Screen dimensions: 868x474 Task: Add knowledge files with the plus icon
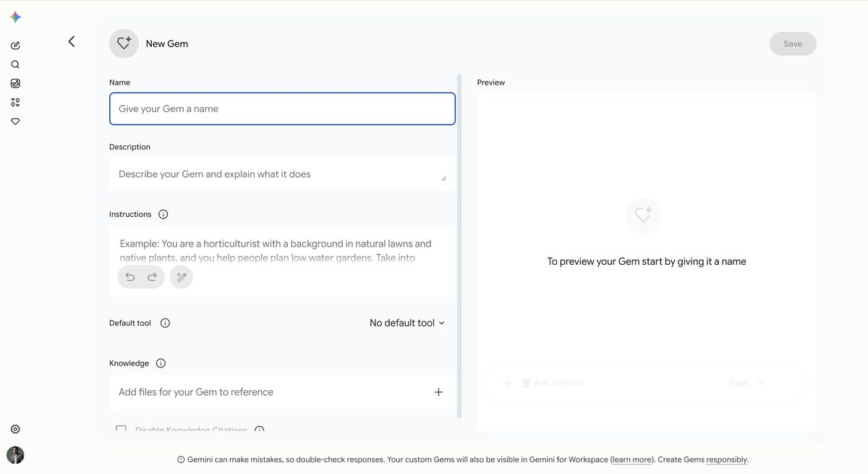438,392
